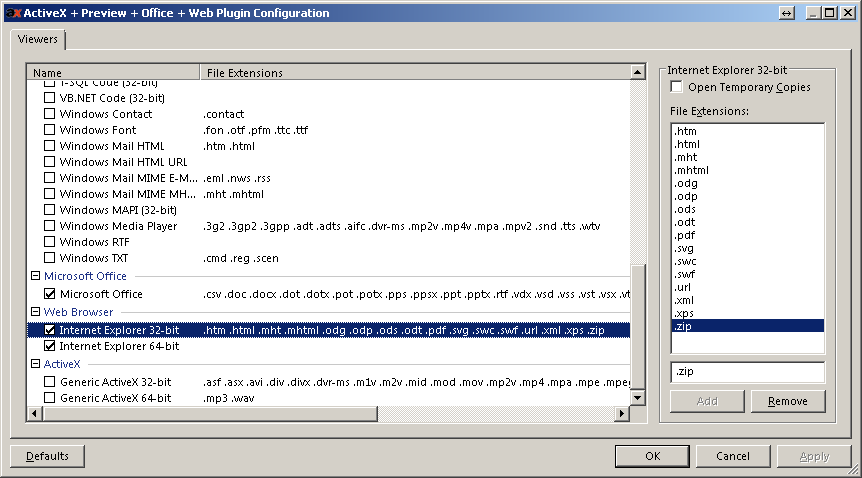
Task: Click the Apply button
Action: point(814,456)
